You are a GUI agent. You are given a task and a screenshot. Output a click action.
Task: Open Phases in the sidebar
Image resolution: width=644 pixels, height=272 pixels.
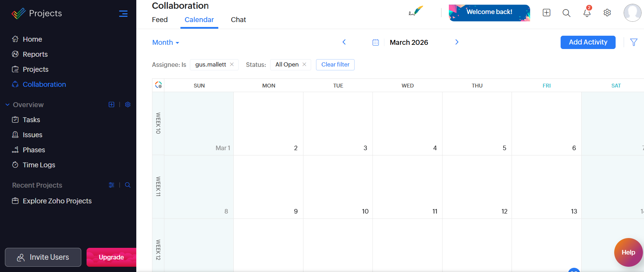(34, 150)
